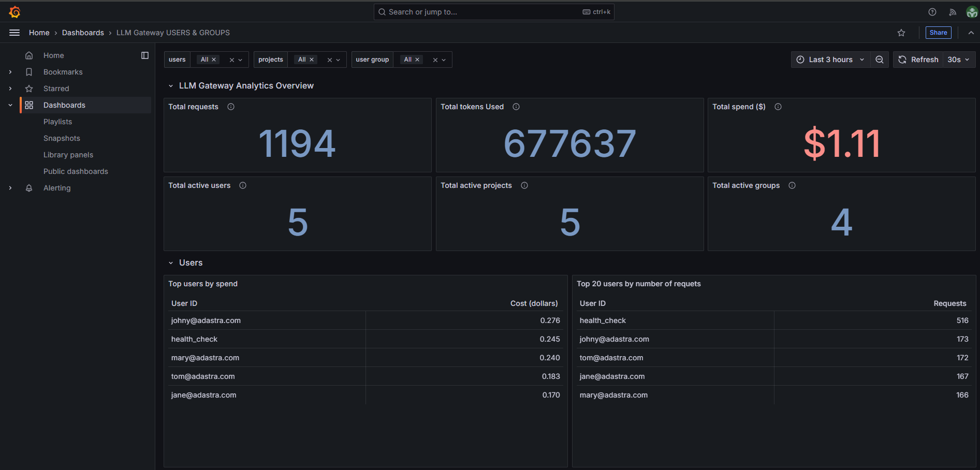Toggle the hamburger navigation menu
Screen dimensions: 980x470
click(14, 33)
